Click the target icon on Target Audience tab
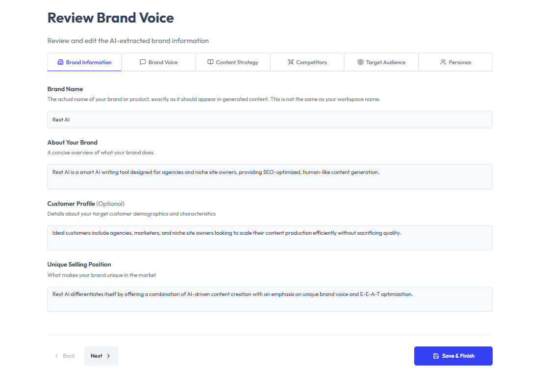This screenshot has width=551, height=392. point(360,62)
